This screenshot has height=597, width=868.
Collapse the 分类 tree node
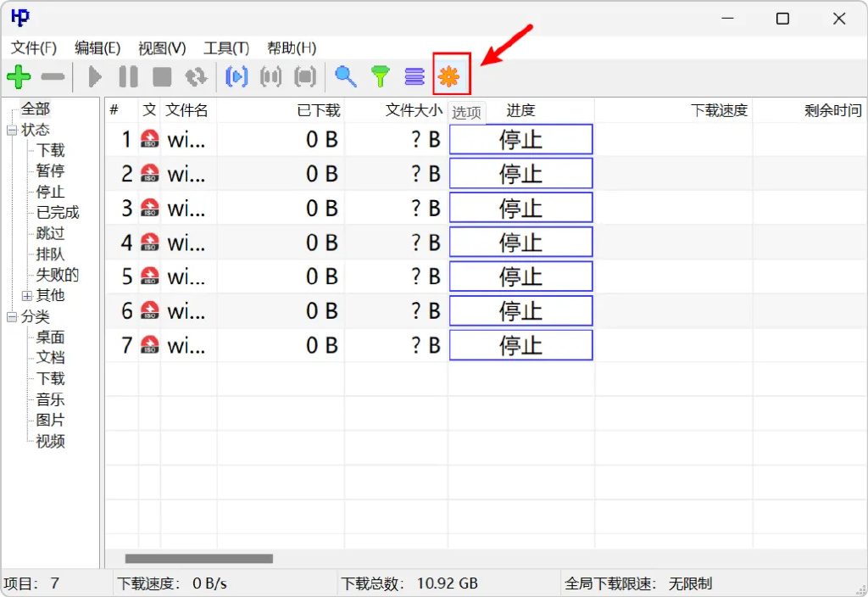(12, 317)
